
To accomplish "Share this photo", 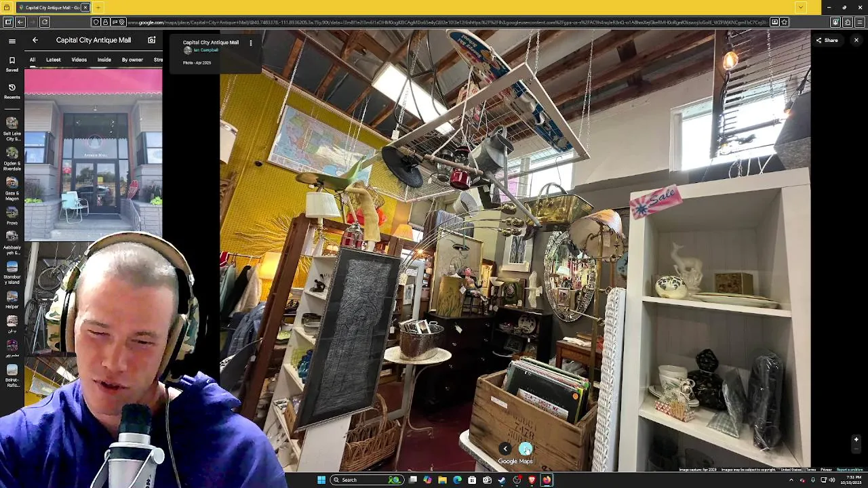I will coord(827,40).
